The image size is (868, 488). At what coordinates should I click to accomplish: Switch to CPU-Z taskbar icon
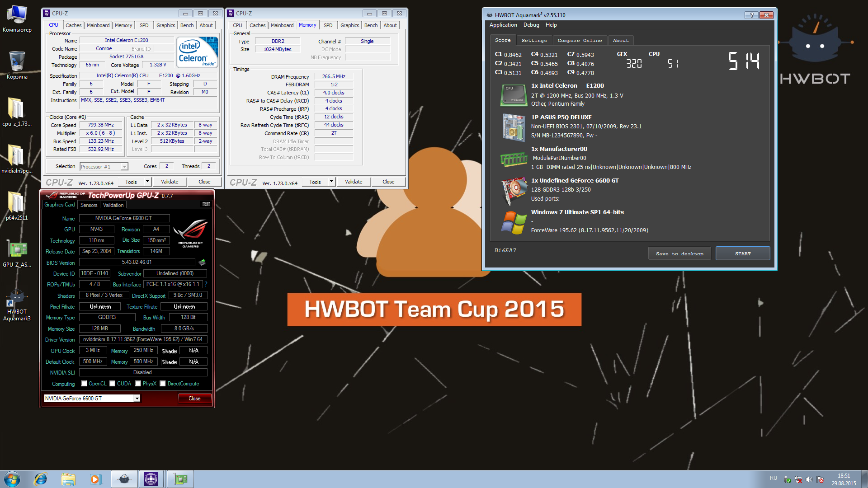coord(151,479)
